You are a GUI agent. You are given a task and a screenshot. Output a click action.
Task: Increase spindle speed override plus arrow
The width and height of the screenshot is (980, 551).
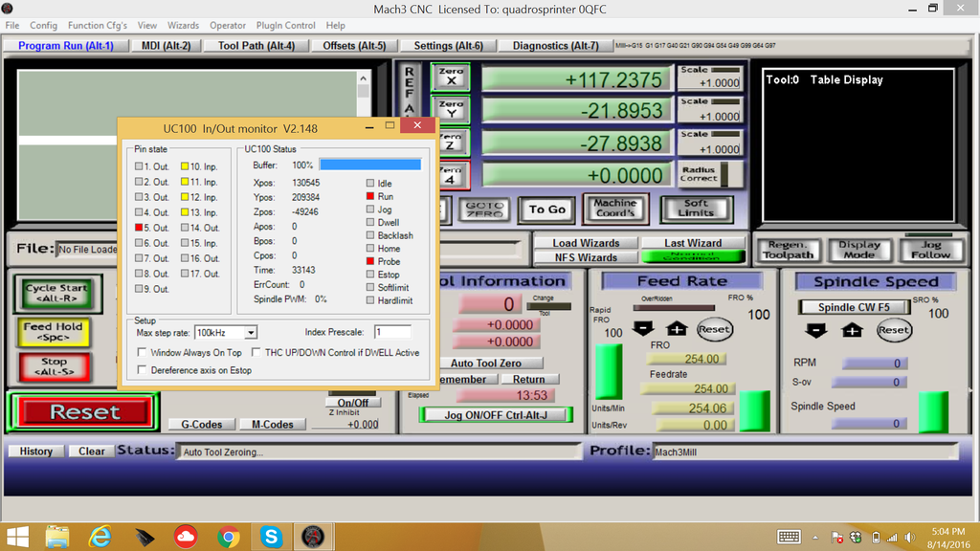(851, 330)
